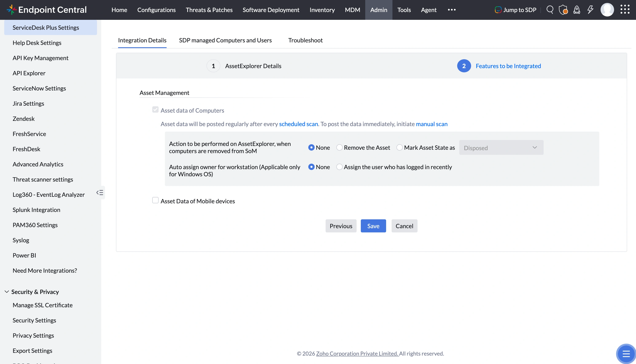636x364 pixels.
Task: Open Zendesk integration
Action: point(23,119)
